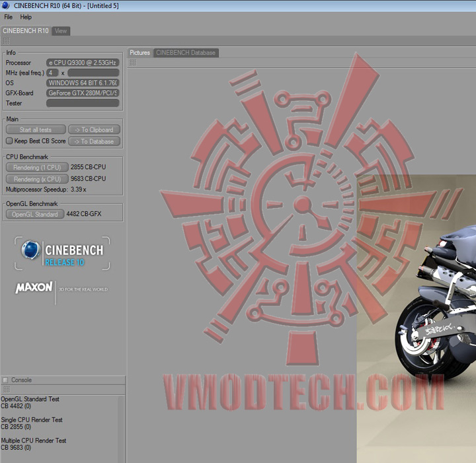Click the Multiprocessor Speedup 3.39 x value
The height and width of the screenshot is (463, 476).
pyautogui.click(x=78, y=190)
